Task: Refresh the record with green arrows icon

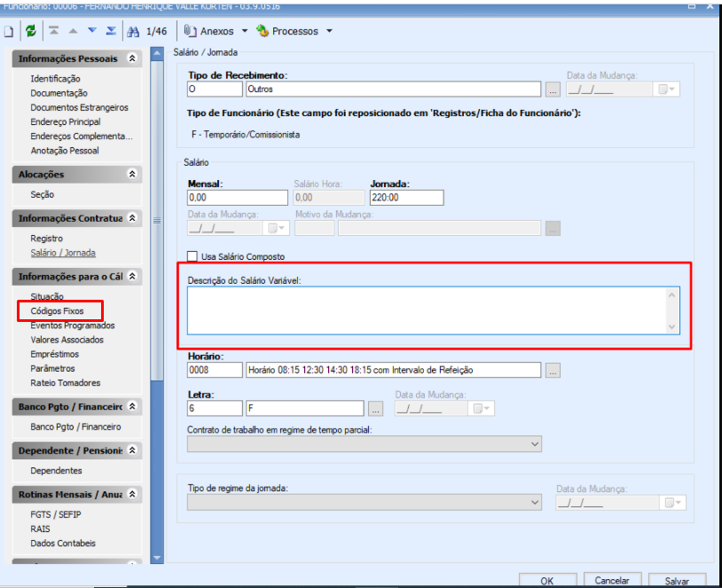Action: point(31,31)
